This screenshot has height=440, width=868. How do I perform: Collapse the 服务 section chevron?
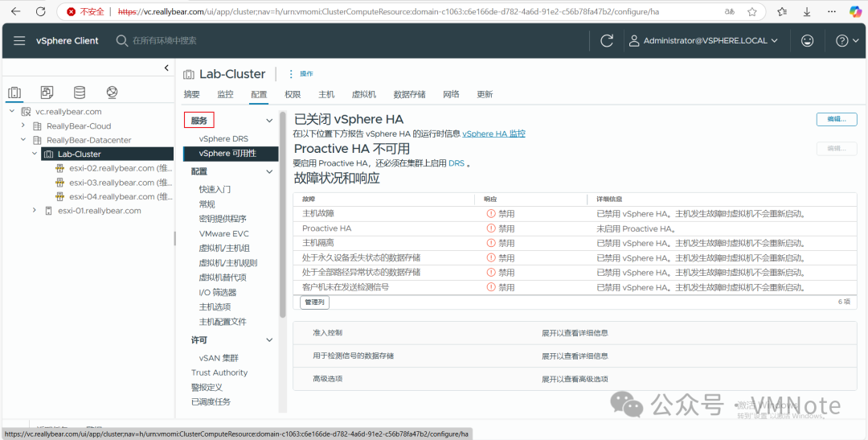pyautogui.click(x=269, y=120)
